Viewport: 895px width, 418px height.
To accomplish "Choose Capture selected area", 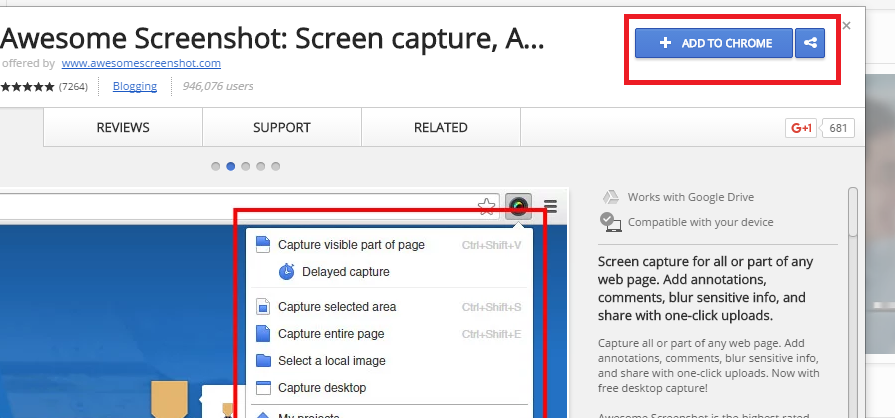I will [x=389, y=307].
